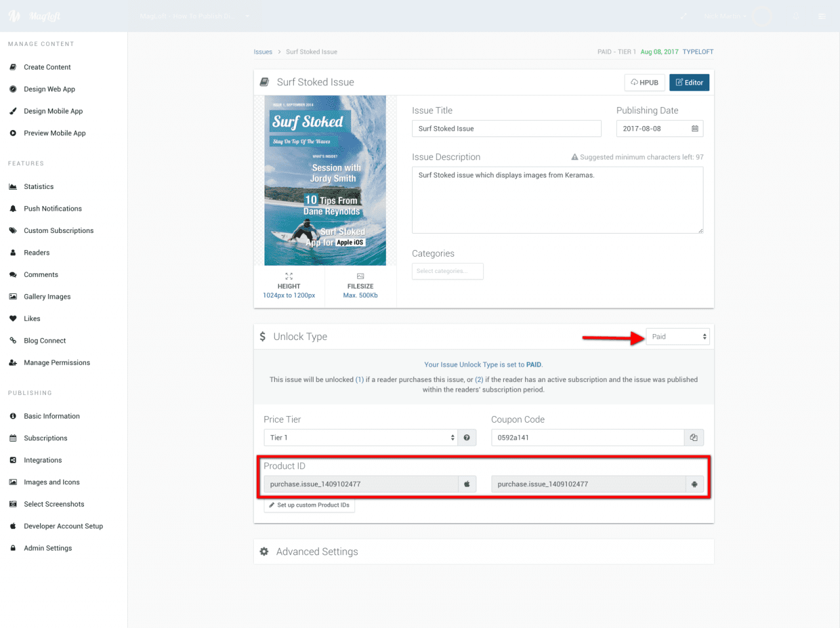840x628 pixels.
Task: Click the Apple Product ID field
Action: (361, 484)
